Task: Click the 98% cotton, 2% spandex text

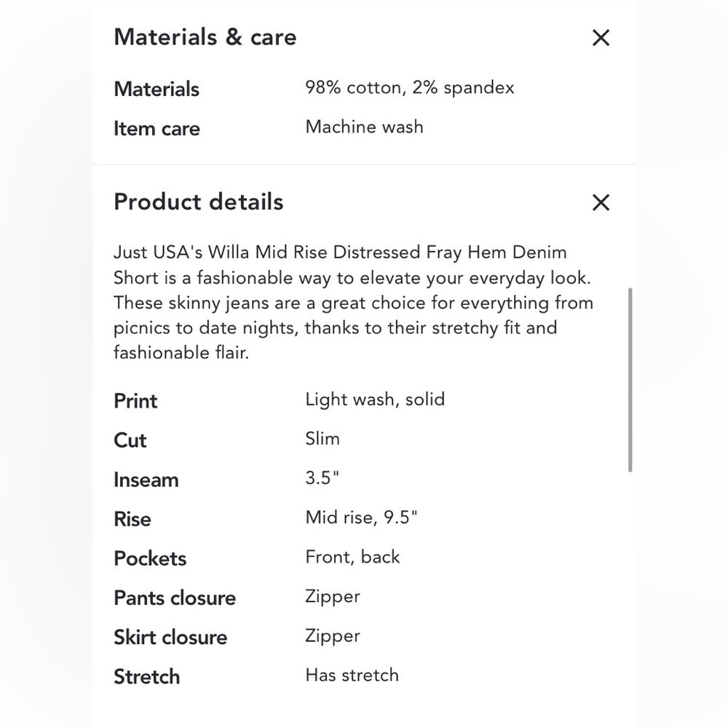Action: click(410, 88)
